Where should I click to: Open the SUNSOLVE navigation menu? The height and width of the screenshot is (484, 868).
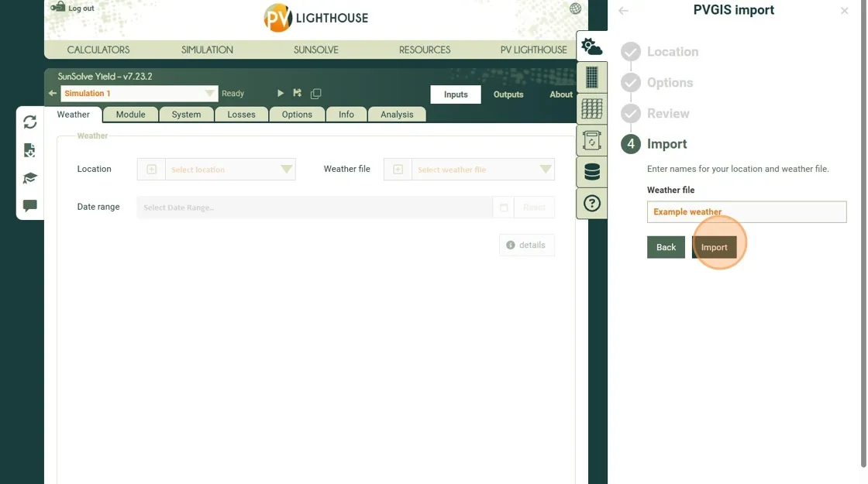point(316,50)
